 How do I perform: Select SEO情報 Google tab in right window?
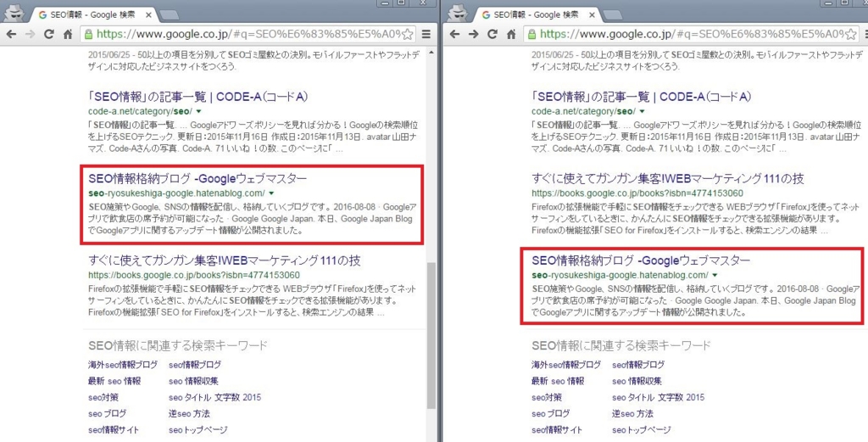[537, 15]
